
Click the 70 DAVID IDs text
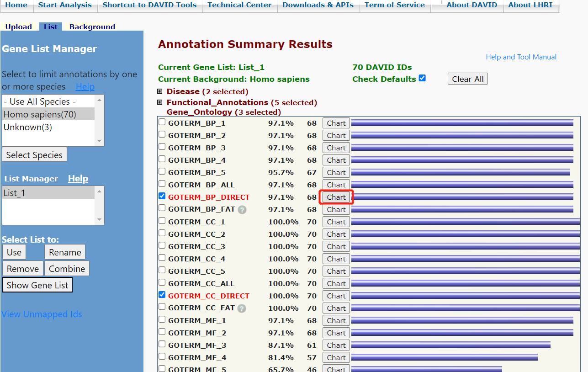(382, 67)
